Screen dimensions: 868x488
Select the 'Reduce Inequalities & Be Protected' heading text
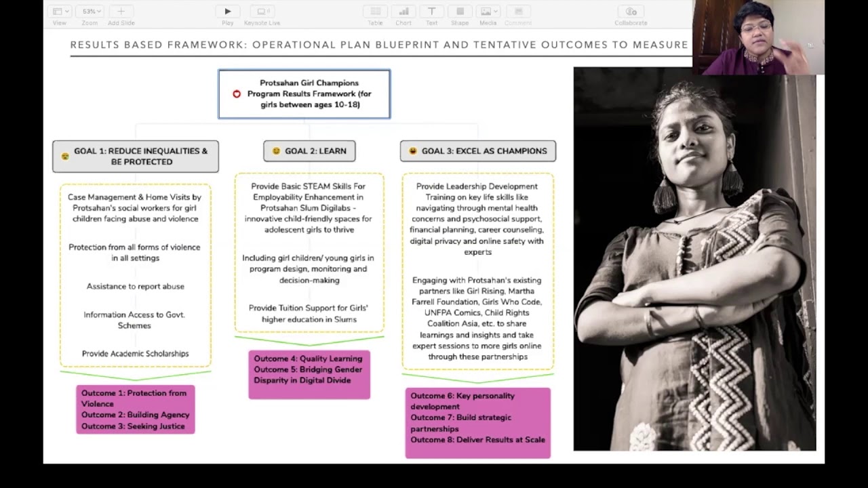point(141,157)
